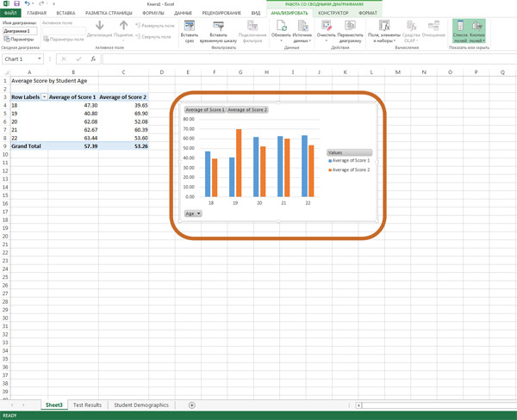Switch to the Конструктор ribbon tab

click(333, 13)
